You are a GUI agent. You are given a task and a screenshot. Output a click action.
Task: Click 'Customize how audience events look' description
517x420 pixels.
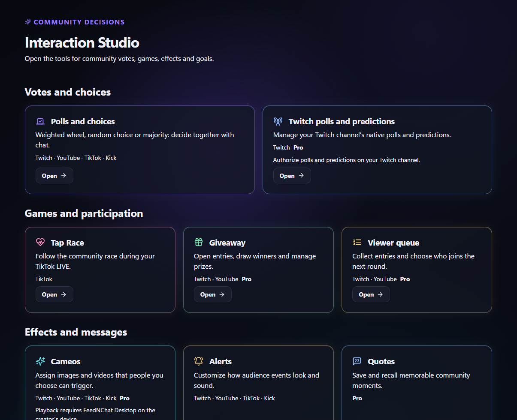[257, 380]
